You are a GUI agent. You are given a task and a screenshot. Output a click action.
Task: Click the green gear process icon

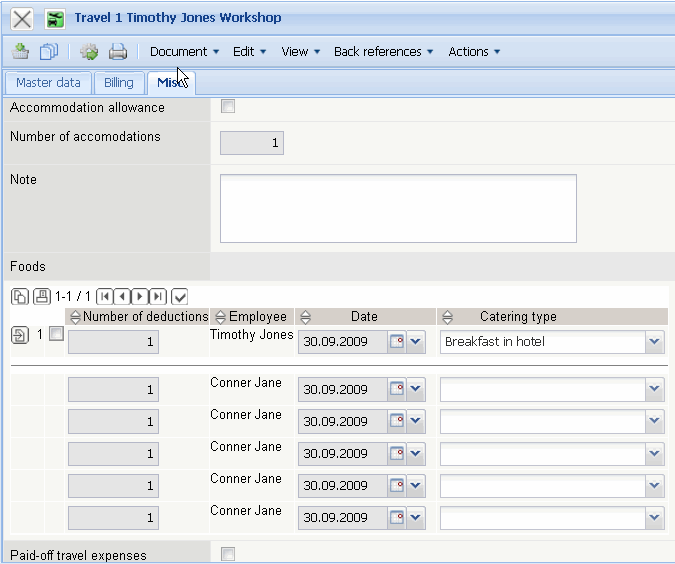click(89, 52)
